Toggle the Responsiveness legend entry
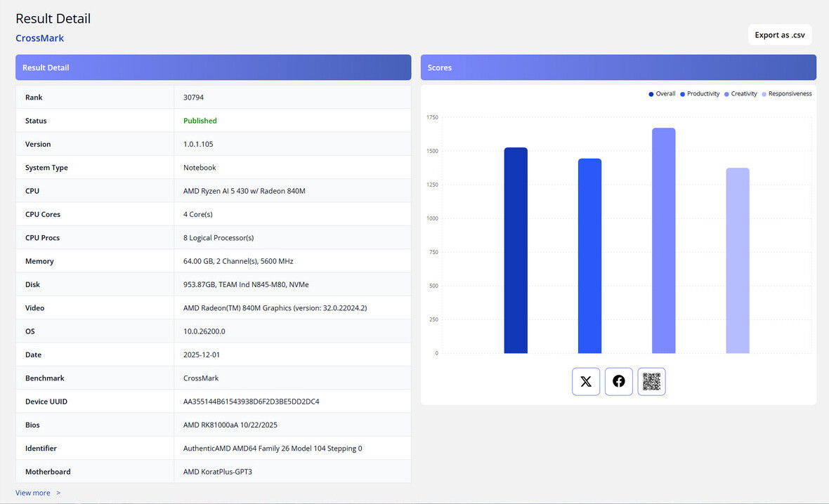829x504 pixels. click(787, 94)
